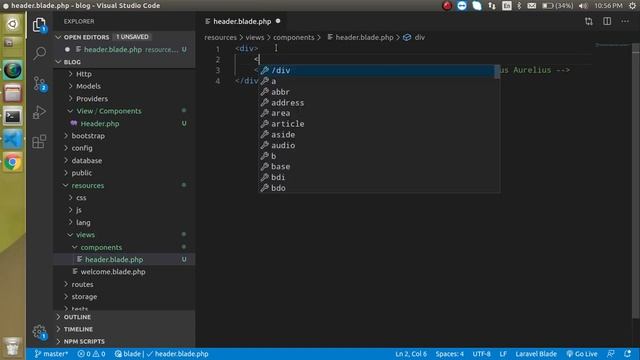The width and height of the screenshot is (640, 360).
Task: Expand the Providers folder
Action: (x=92, y=99)
